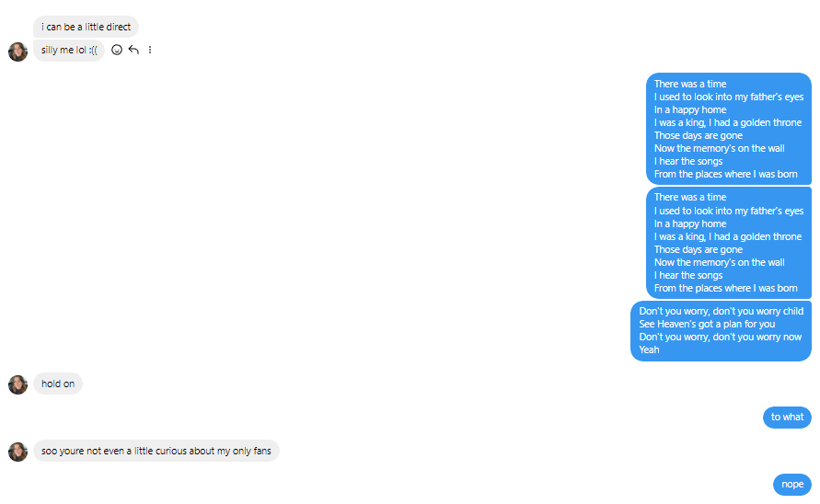Viewport: 820px width, 504px height.
Task: Click "See Heaven's got a plan for you" text
Action: point(707,324)
